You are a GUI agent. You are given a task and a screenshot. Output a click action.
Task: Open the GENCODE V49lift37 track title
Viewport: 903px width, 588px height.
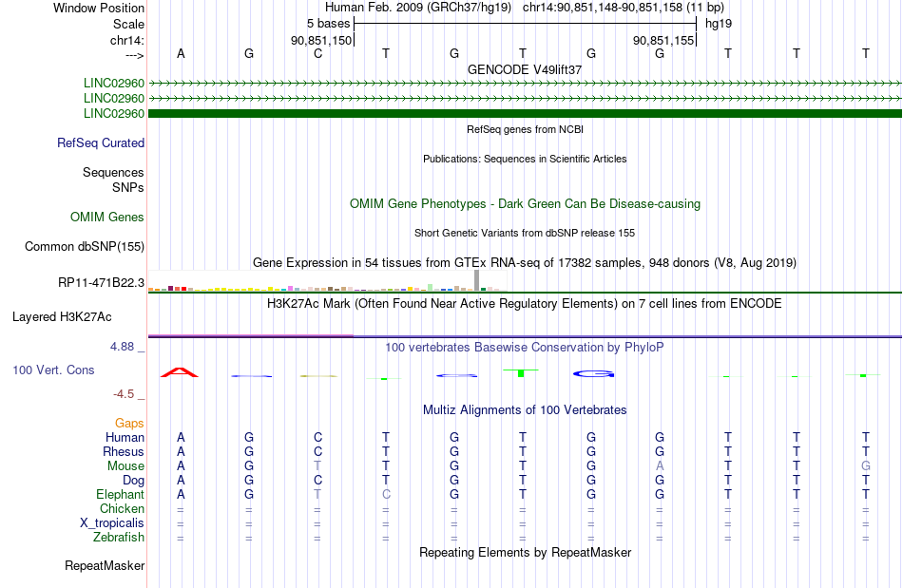pos(525,69)
